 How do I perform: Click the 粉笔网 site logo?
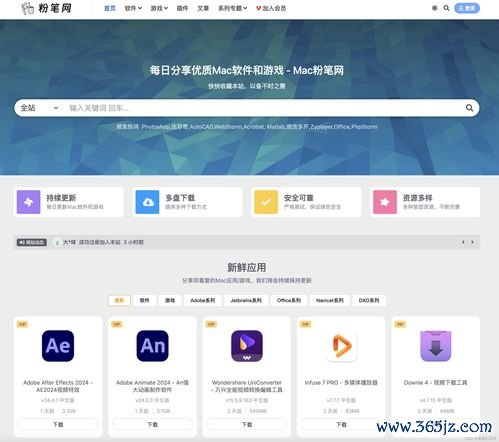(46, 8)
